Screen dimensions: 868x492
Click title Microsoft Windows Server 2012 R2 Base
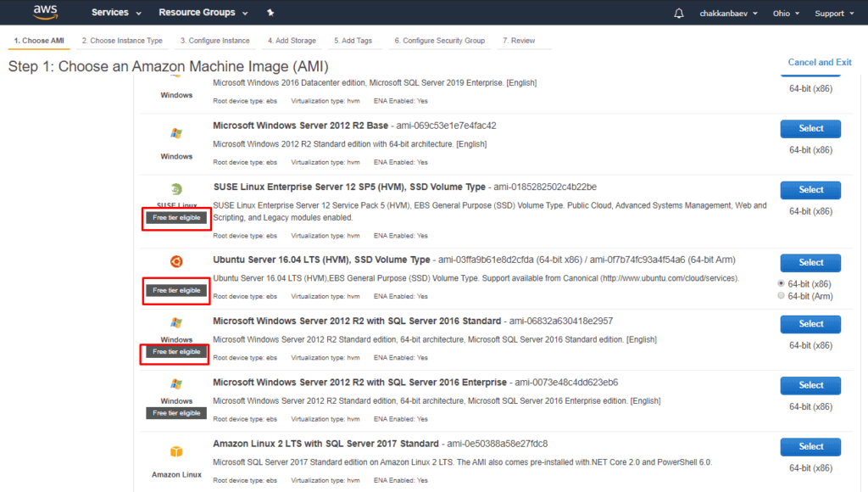coord(301,126)
